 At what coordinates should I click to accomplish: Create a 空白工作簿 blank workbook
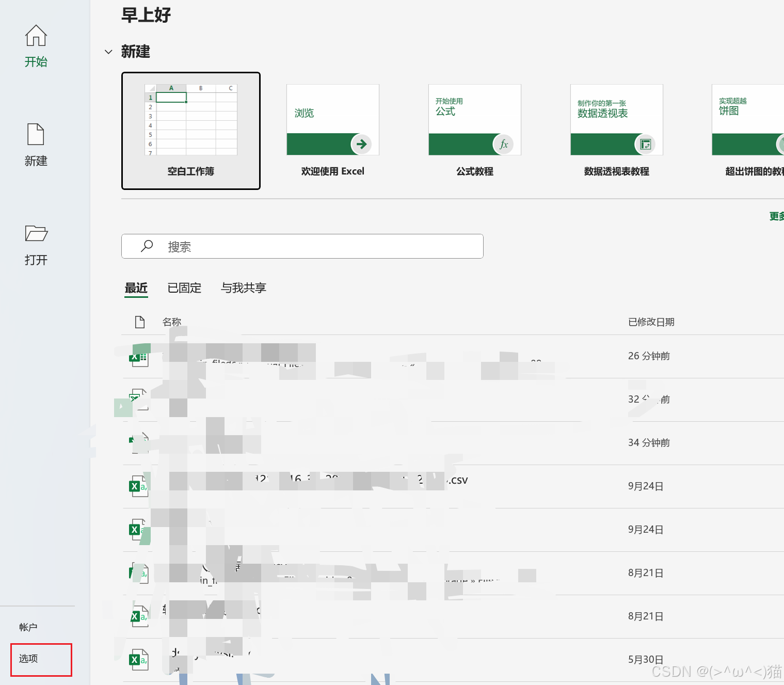[191, 131]
